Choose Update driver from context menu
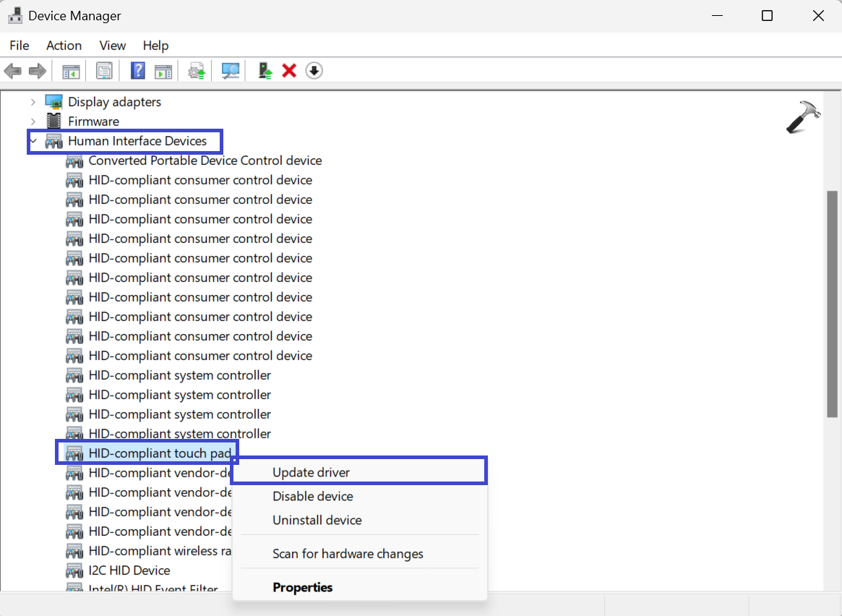Screen dimensions: 842x616 pyautogui.click(x=311, y=472)
